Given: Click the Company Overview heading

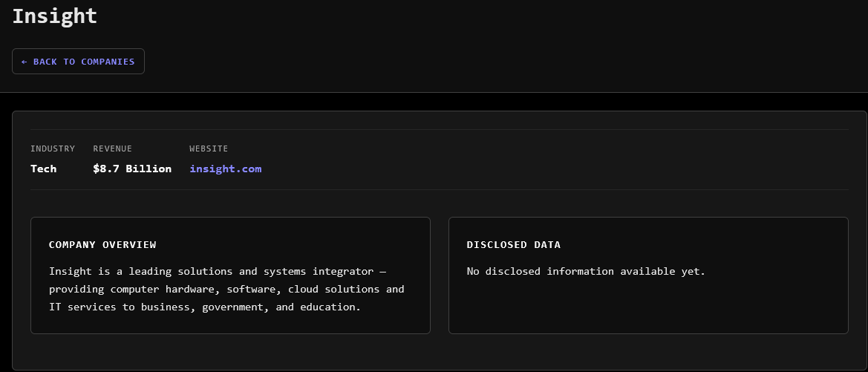Looking at the screenshot, I should (x=102, y=244).
